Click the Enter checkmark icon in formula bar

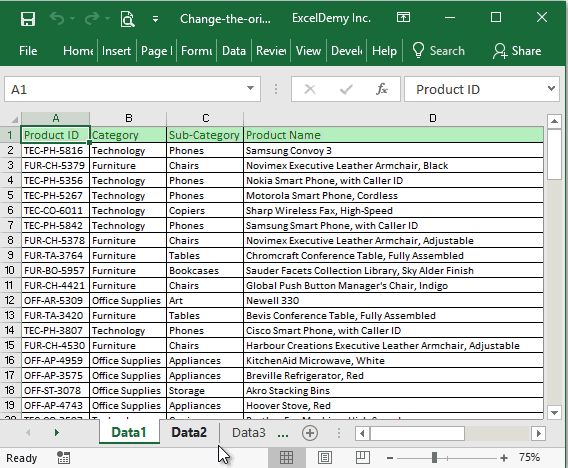[x=346, y=89]
